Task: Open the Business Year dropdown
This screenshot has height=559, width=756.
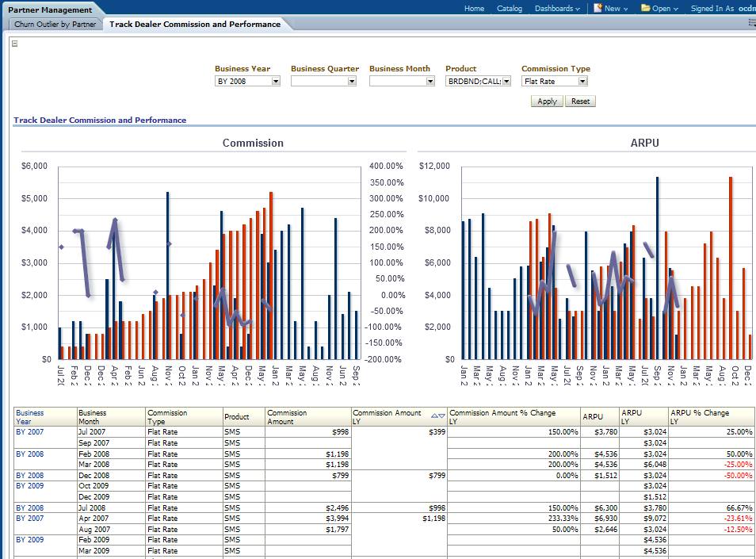Action: click(276, 82)
